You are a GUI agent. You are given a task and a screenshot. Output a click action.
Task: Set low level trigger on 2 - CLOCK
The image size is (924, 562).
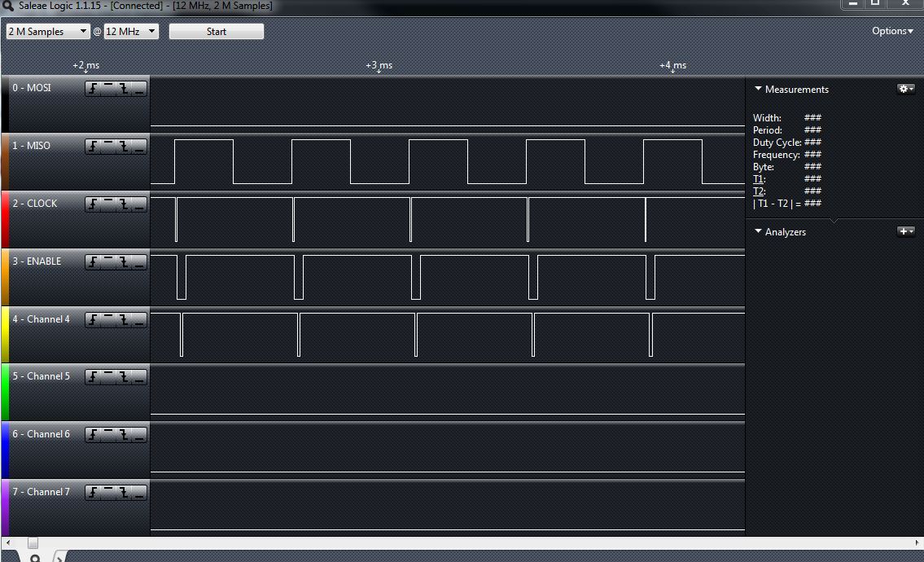pyautogui.click(x=139, y=204)
